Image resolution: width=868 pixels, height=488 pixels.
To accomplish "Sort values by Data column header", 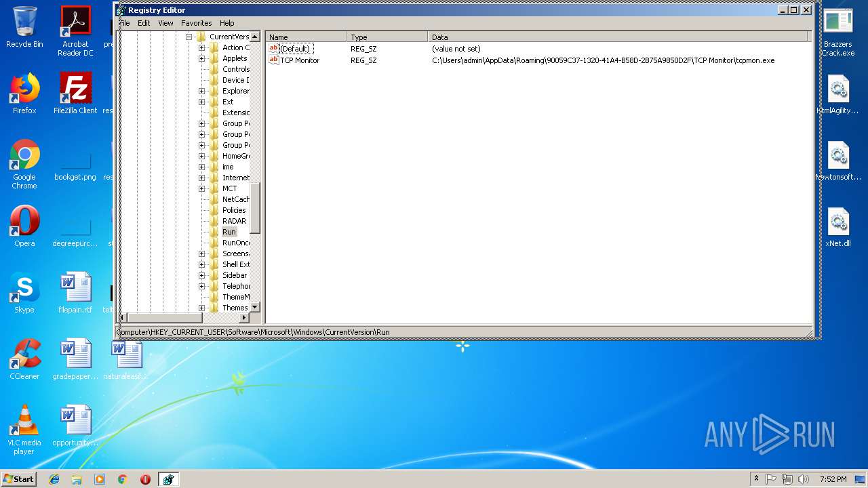I will (x=618, y=37).
